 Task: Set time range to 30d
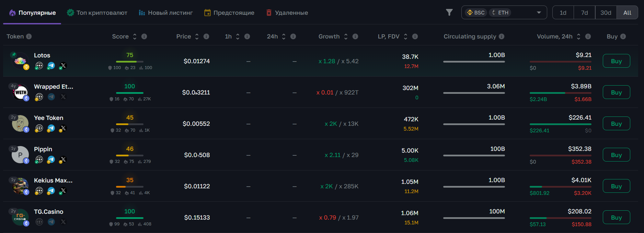tap(606, 13)
